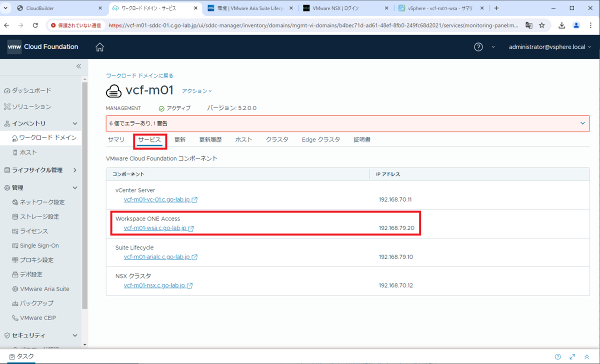Open the administrator@vsphere.local user menu
Viewport: 600px width, 364px height.
tap(550, 47)
